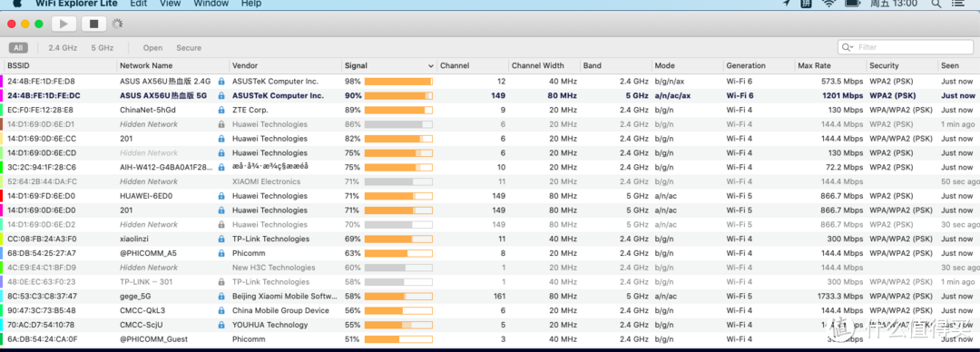The height and width of the screenshot is (352, 980).
Task: Sort by the Band column header
Action: (x=615, y=65)
